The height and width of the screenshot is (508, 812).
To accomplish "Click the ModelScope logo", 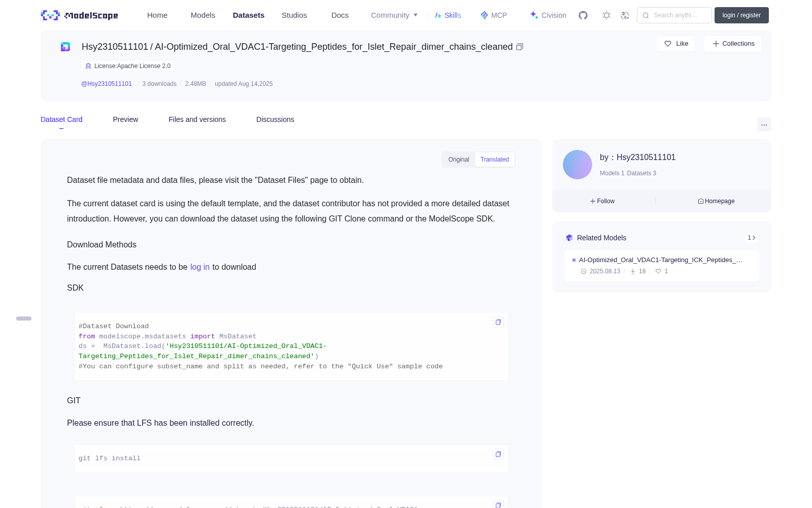I will 80,15.
